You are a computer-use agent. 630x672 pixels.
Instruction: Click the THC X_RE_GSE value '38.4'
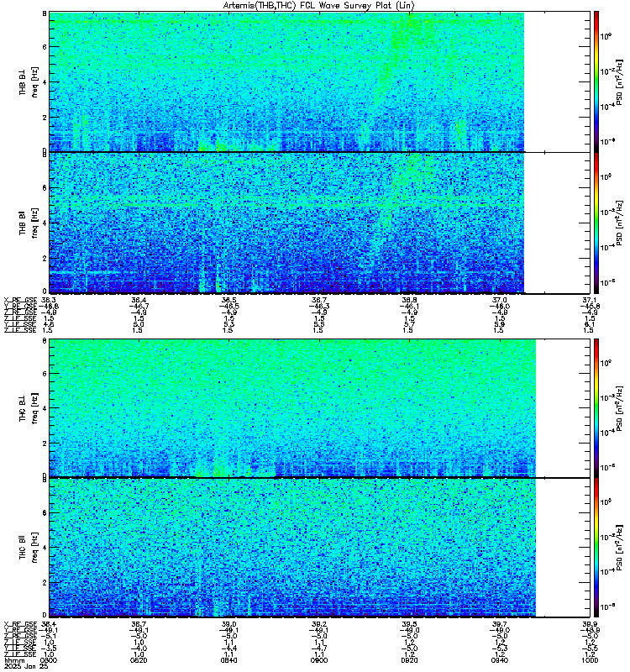(50, 624)
